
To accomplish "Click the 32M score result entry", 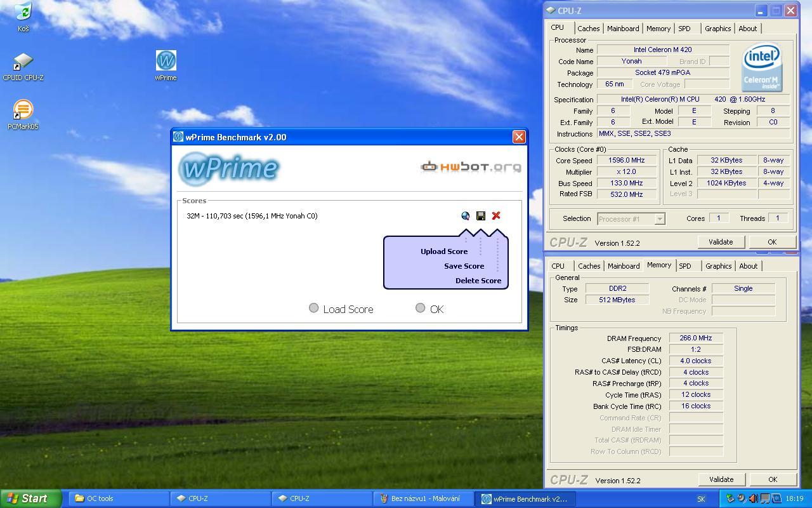I will pyautogui.click(x=252, y=216).
